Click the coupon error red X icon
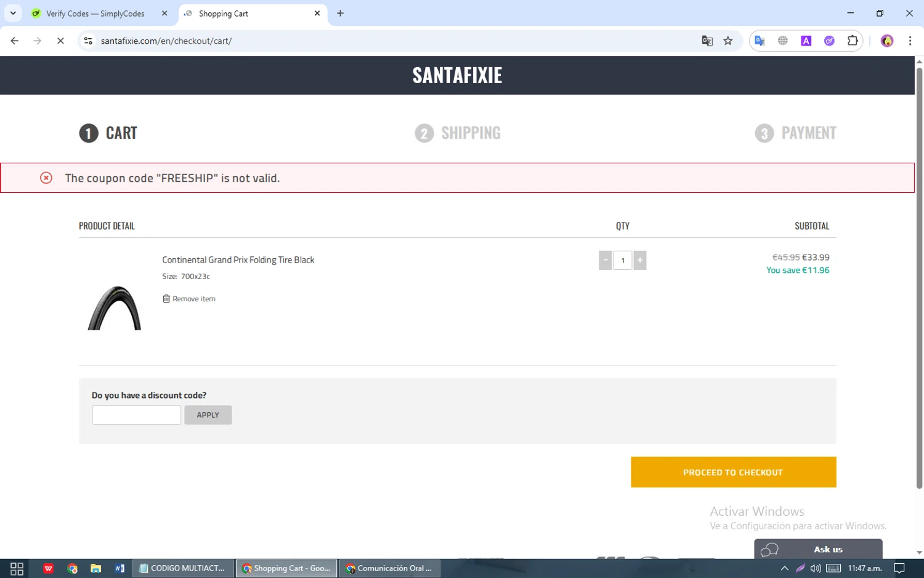Viewport: 924px width, 578px height. coord(46,178)
